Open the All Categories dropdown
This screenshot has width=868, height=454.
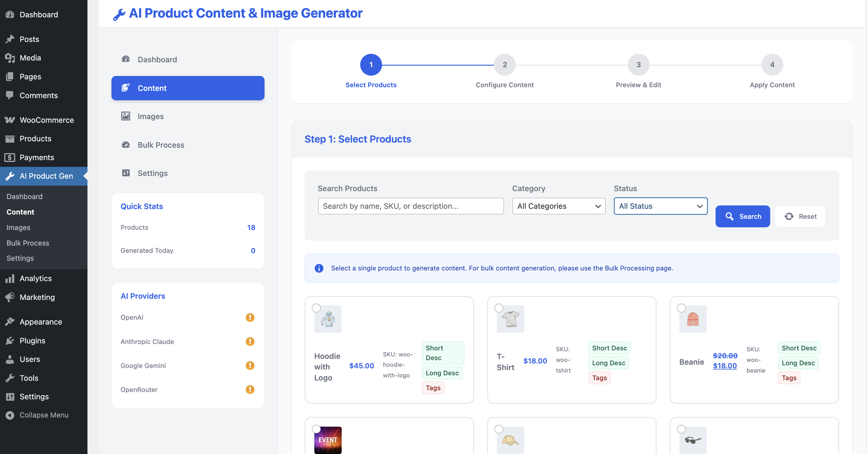coord(558,206)
